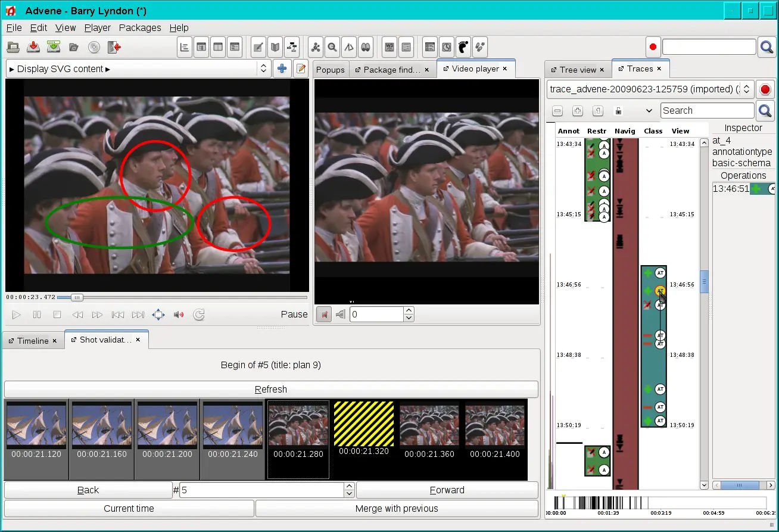
Task: Close the Package finder tab
Action: click(x=427, y=70)
